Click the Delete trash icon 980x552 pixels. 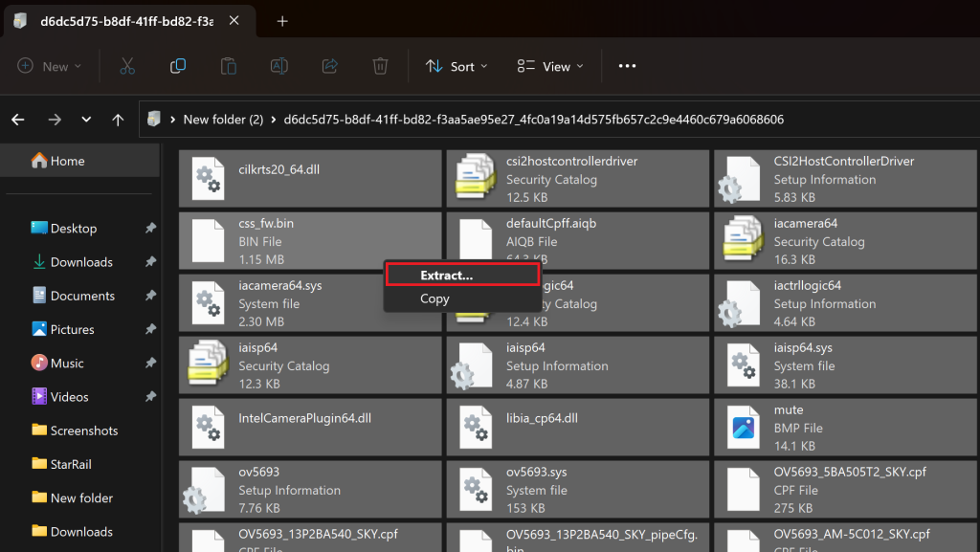point(380,66)
